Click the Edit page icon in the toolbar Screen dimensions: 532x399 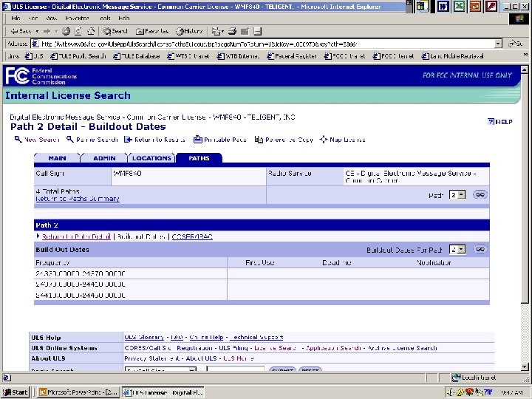point(245,31)
